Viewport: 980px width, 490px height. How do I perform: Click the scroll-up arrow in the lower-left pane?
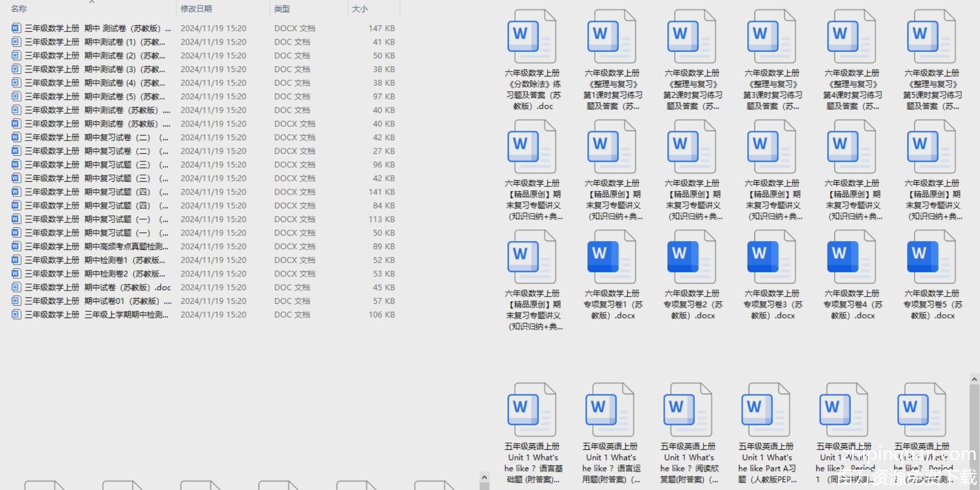[484, 477]
